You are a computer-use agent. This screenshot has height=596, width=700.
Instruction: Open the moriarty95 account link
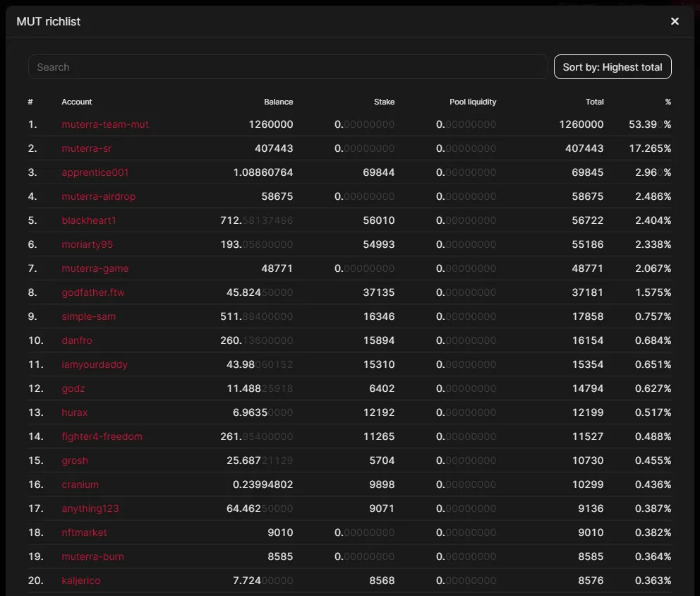click(x=87, y=244)
